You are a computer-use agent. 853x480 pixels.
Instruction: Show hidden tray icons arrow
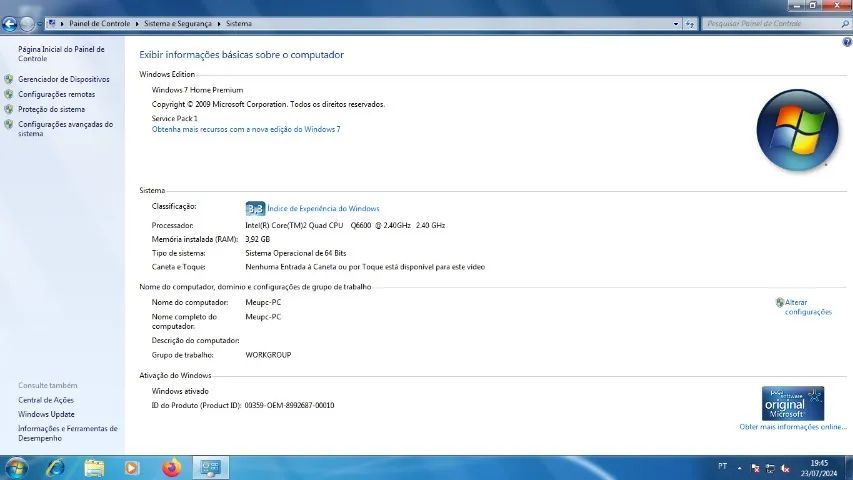coord(739,468)
